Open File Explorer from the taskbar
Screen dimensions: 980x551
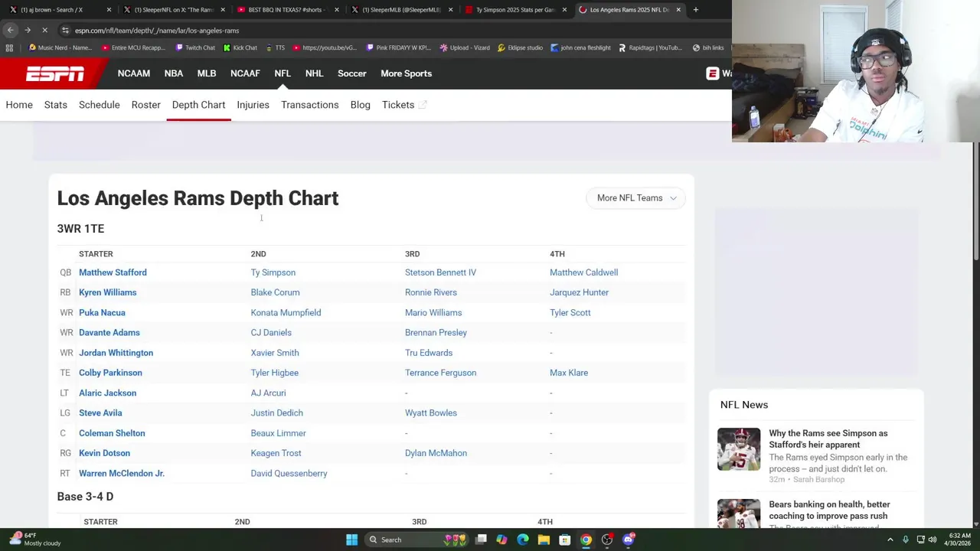[544, 540]
